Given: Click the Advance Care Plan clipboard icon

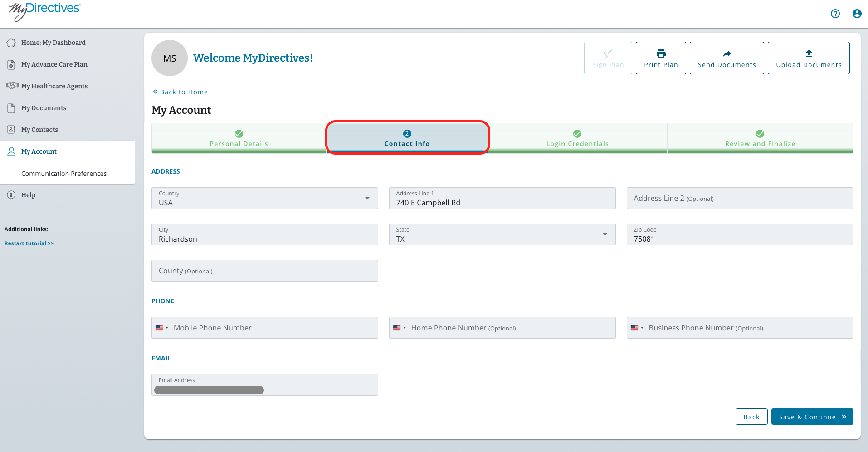Looking at the screenshot, I should (x=11, y=64).
